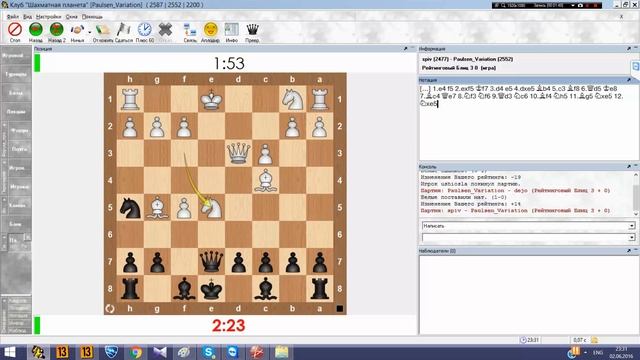
Task: Click the Стоп (Stop) toolbar icon
Action: pyautogui.click(x=15, y=30)
